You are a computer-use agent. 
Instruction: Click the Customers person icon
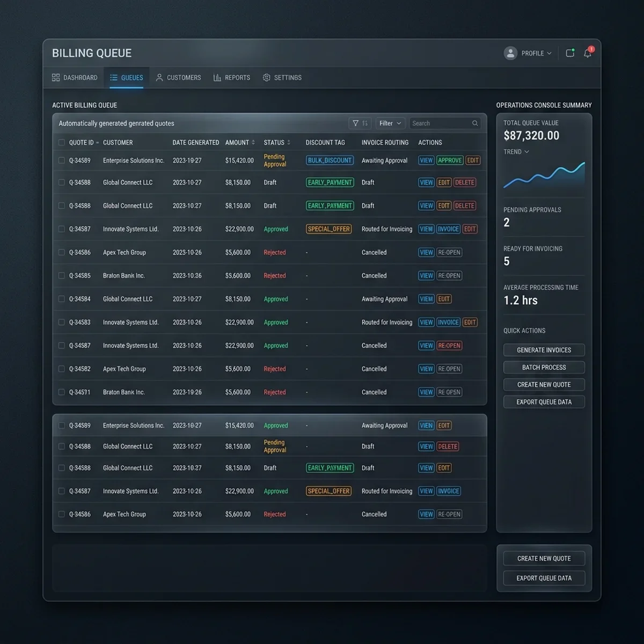click(159, 78)
